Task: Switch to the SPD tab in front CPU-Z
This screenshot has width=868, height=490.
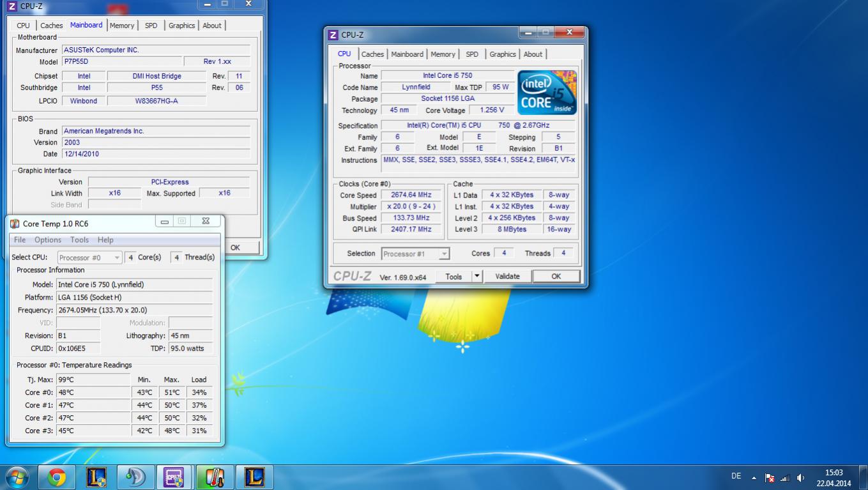Action: (472, 54)
